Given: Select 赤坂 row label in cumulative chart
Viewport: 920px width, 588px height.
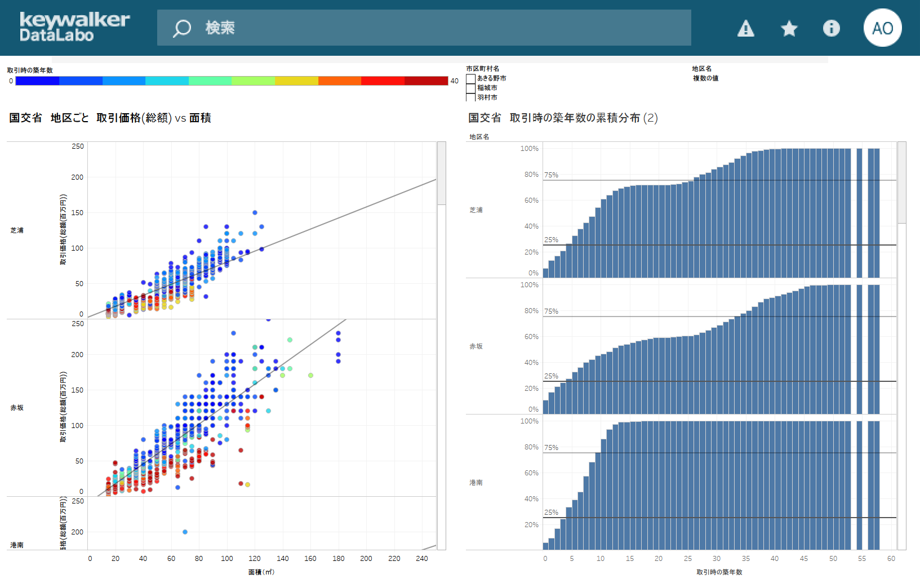Looking at the screenshot, I should tap(476, 346).
